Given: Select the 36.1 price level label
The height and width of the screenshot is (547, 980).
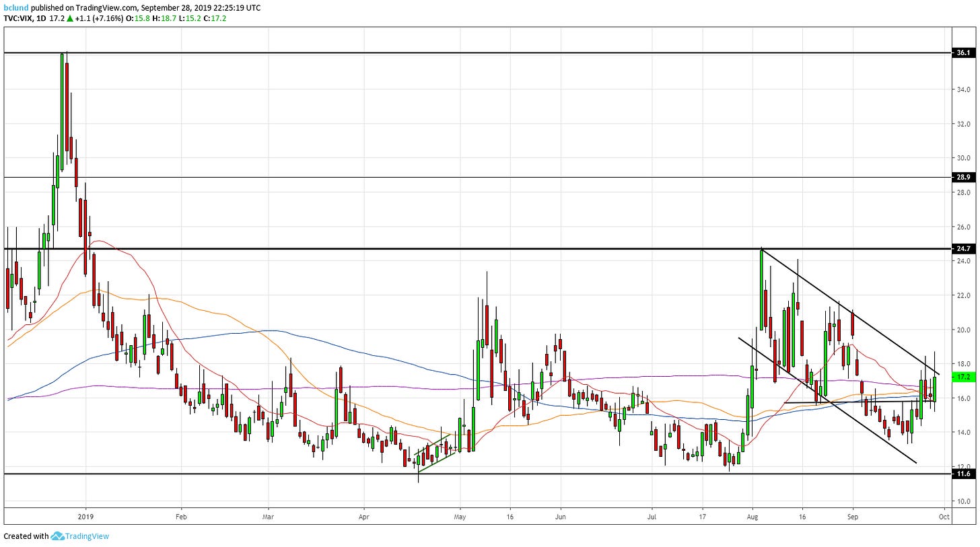Looking at the screenshot, I should click(x=963, y=52).
